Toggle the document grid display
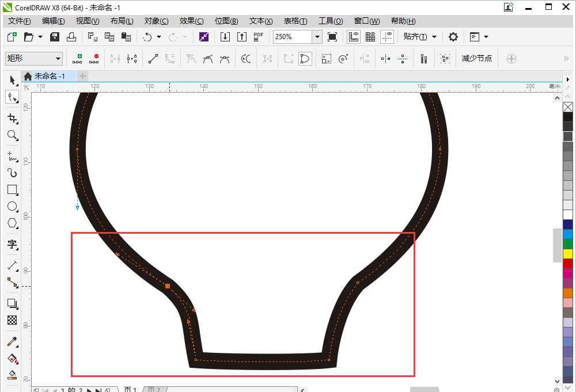 click(370, 36)
